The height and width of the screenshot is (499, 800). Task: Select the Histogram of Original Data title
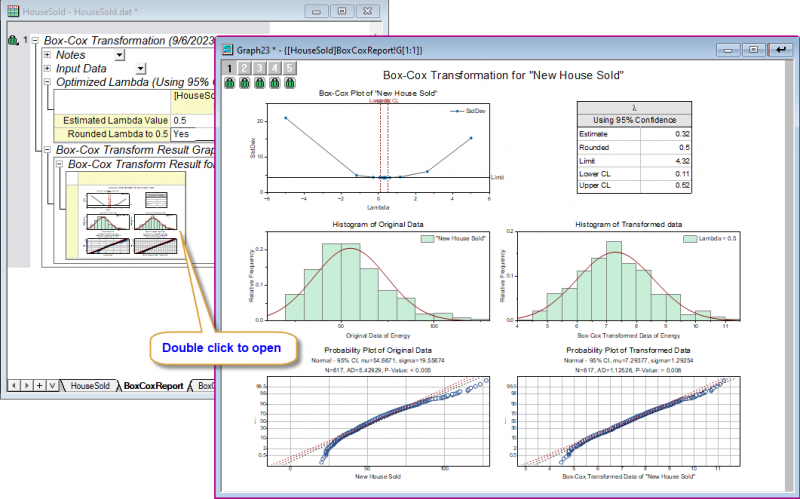378,224
